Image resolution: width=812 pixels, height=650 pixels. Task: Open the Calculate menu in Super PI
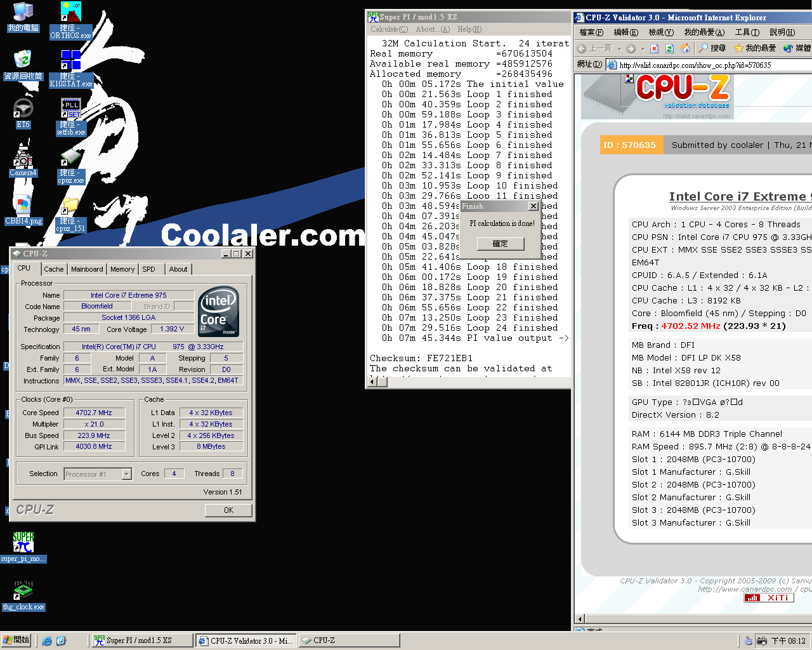click(x=389, y=29)
